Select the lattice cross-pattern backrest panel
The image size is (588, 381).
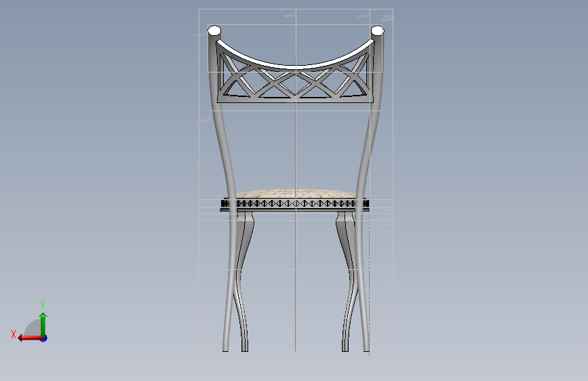tap(295, 83)
